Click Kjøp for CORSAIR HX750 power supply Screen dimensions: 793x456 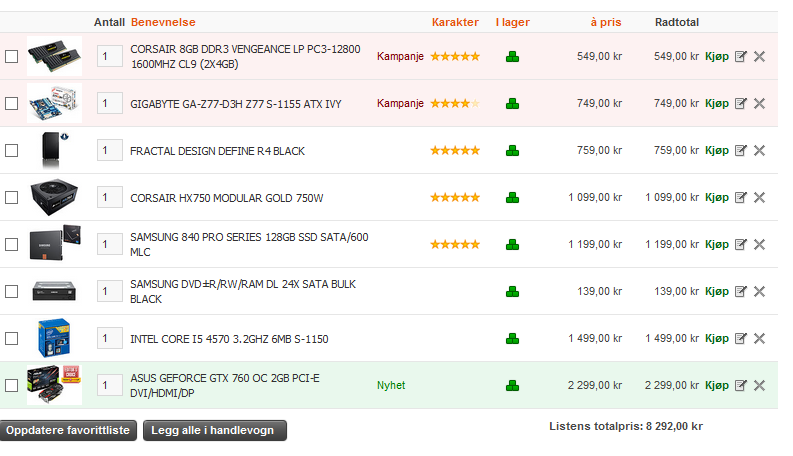pos(717,197)
